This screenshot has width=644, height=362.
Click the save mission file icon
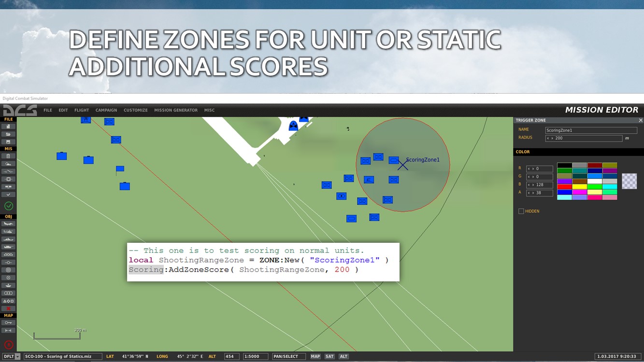(8, 142)
